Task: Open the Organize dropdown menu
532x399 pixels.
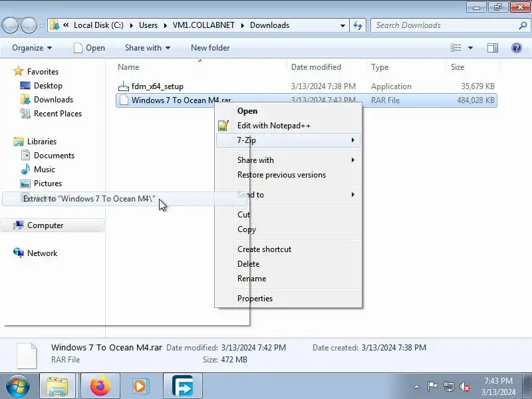Action: [x=32, y=48]
